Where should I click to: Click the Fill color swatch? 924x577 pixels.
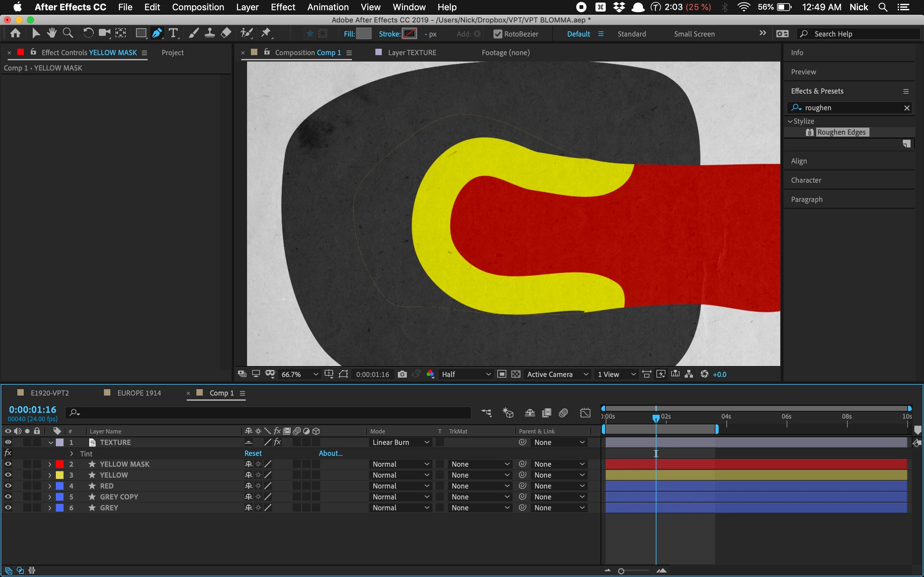tap(364, 34)
